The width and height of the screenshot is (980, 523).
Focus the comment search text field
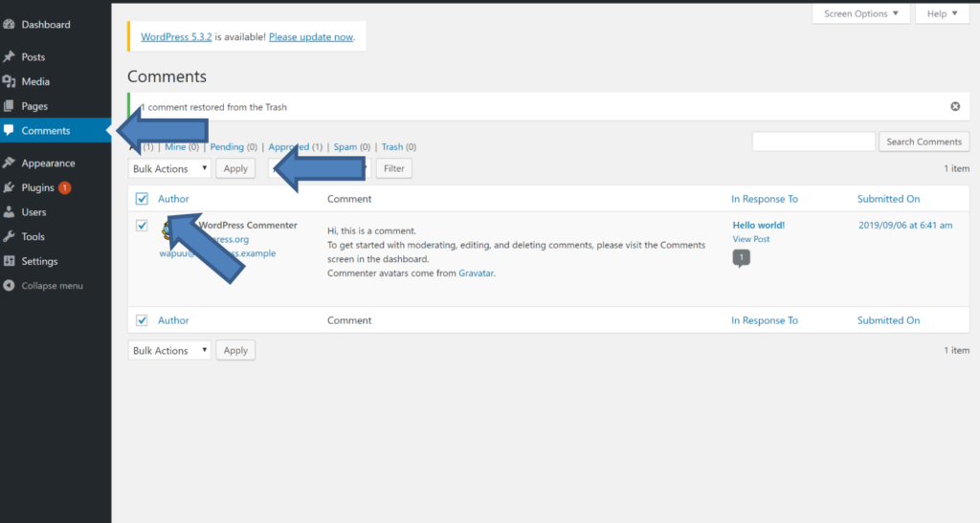813,142
